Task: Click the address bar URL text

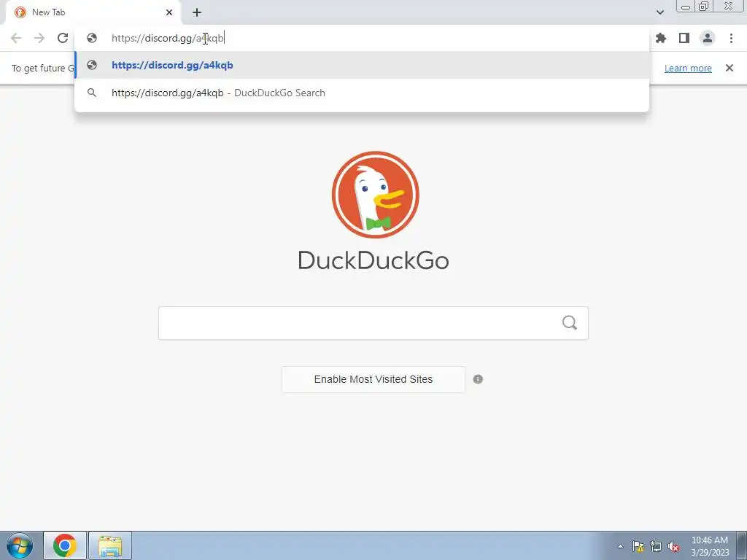Action: (x=168, y=38)
